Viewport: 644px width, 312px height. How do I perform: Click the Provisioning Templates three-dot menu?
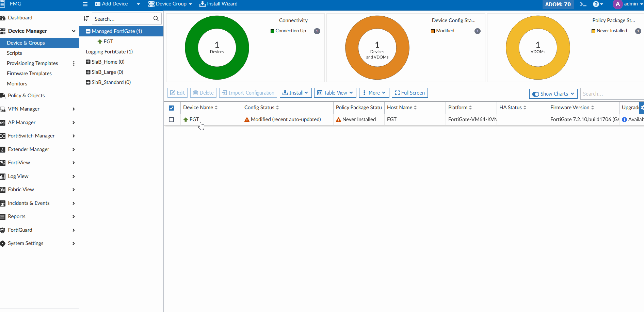[74, 63]
